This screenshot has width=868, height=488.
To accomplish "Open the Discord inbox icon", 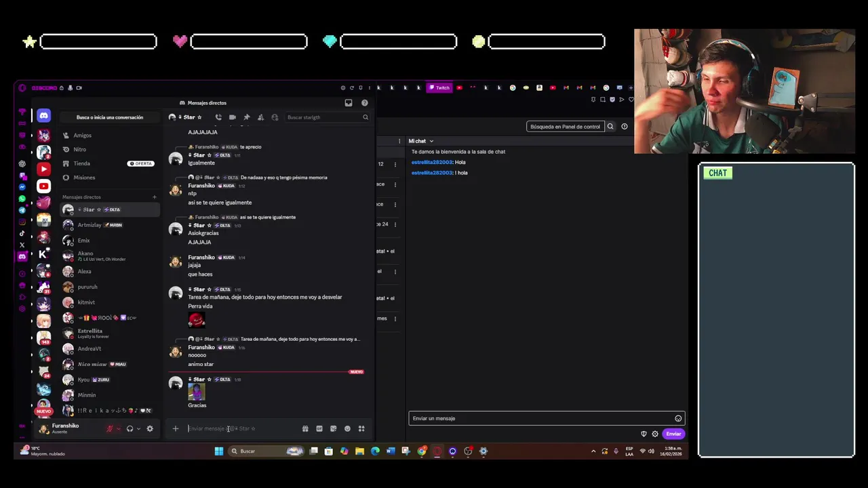I will pyautogui.click(x=349, y=103).
